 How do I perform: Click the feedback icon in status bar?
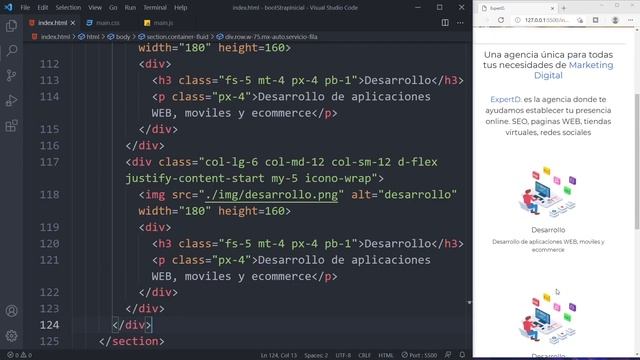448,355
